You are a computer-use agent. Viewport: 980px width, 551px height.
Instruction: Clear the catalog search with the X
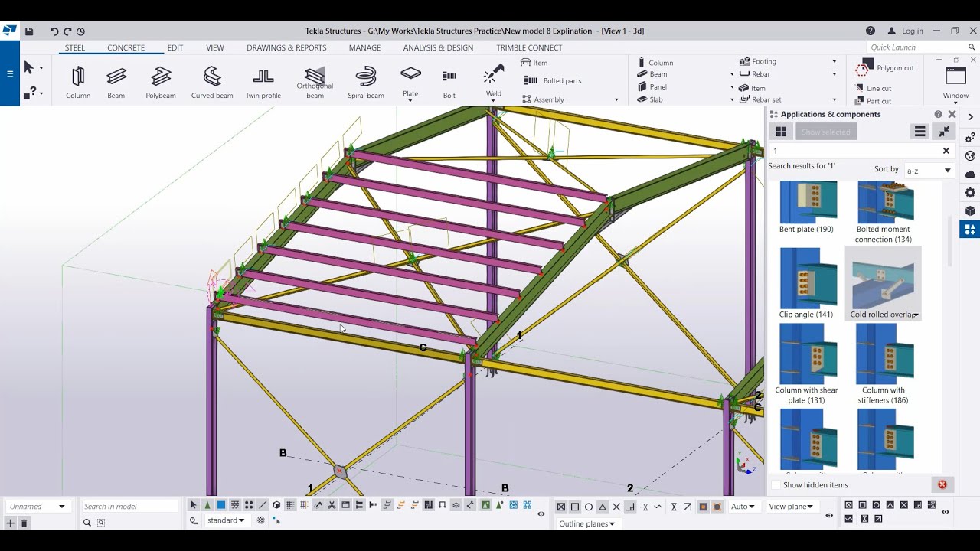point(946,151)
